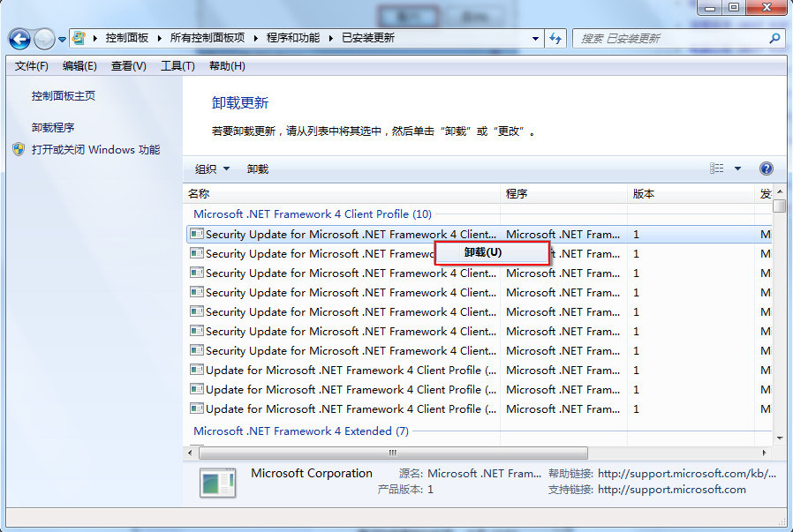Expand arrow after 控制面板 breadcrumb
This screenshot has width=793, height=532.
tap(160, 39)
